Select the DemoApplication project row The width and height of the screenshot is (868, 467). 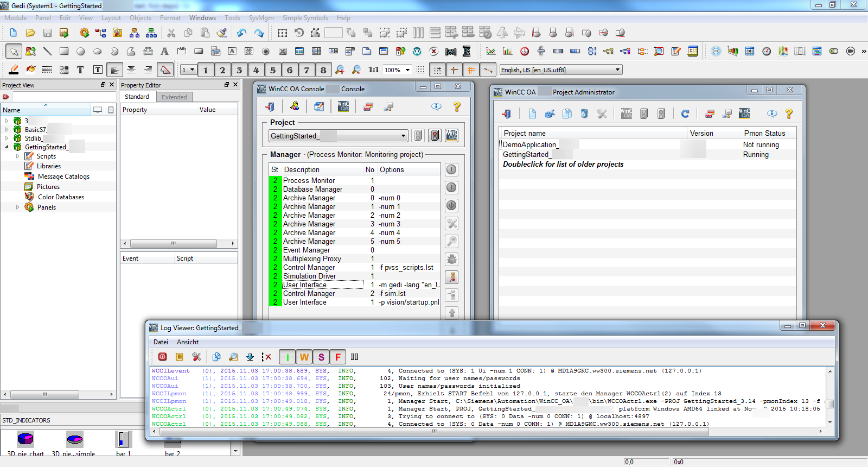point(529,144)
